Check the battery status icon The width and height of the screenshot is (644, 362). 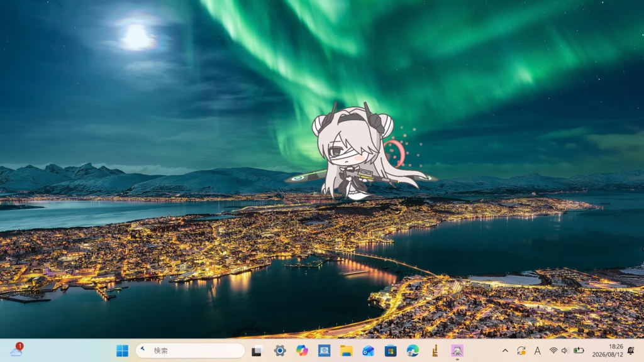pos(579,351)
